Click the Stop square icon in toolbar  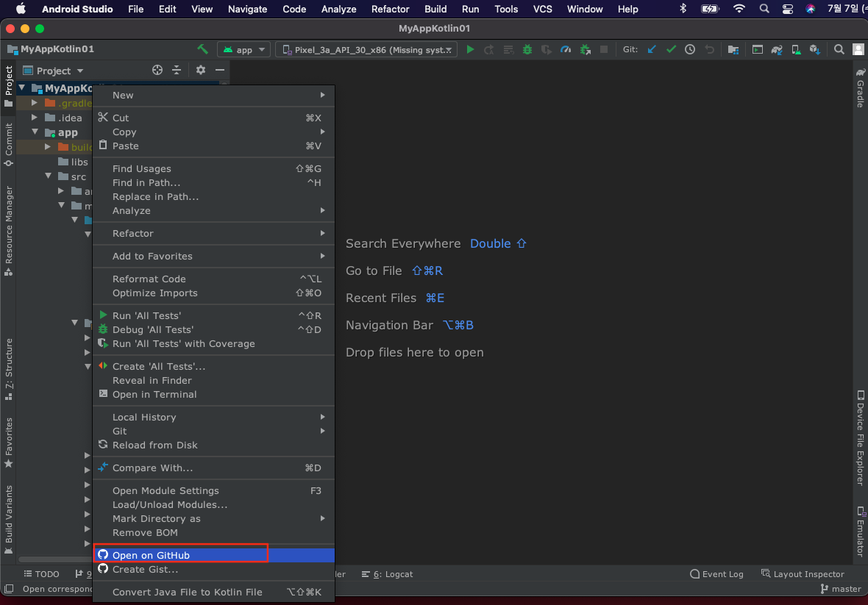tap(604, 49)
